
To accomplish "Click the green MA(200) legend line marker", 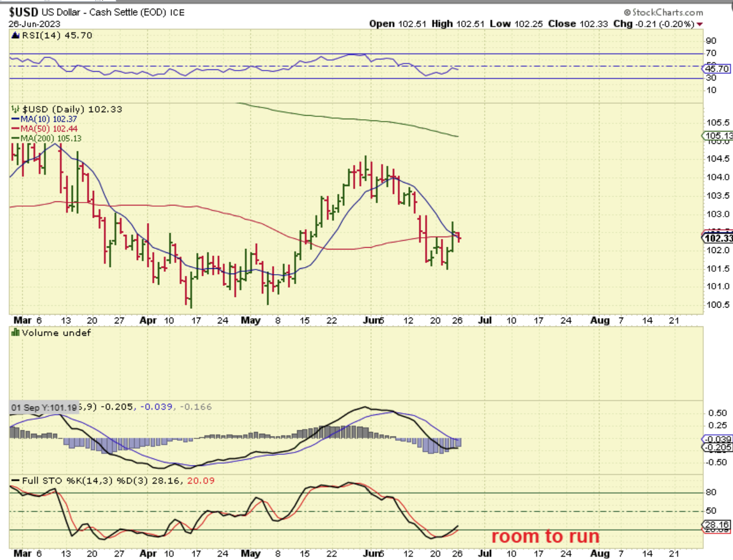I will click(x=16, y=139).
